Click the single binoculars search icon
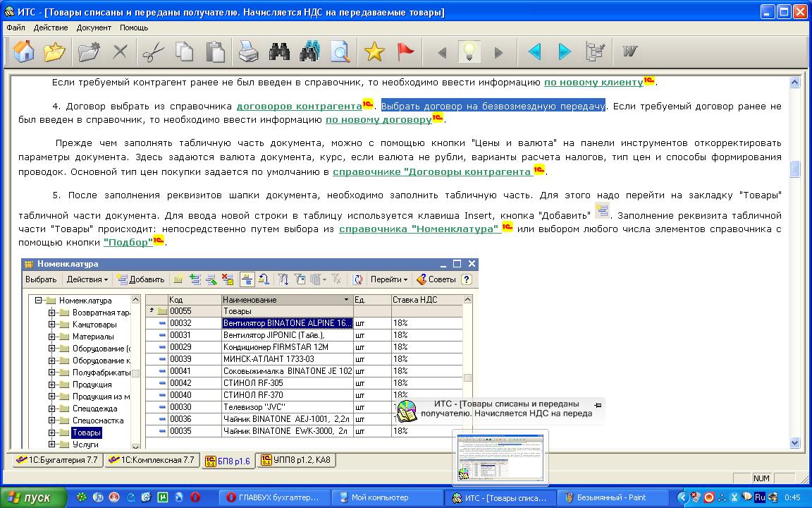 pos(279,52)
